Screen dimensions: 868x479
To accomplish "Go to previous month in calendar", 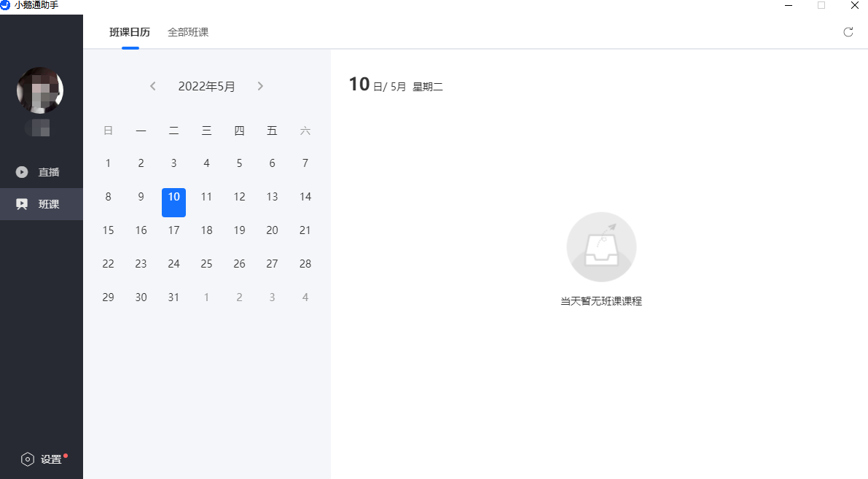I will point(153,86).
